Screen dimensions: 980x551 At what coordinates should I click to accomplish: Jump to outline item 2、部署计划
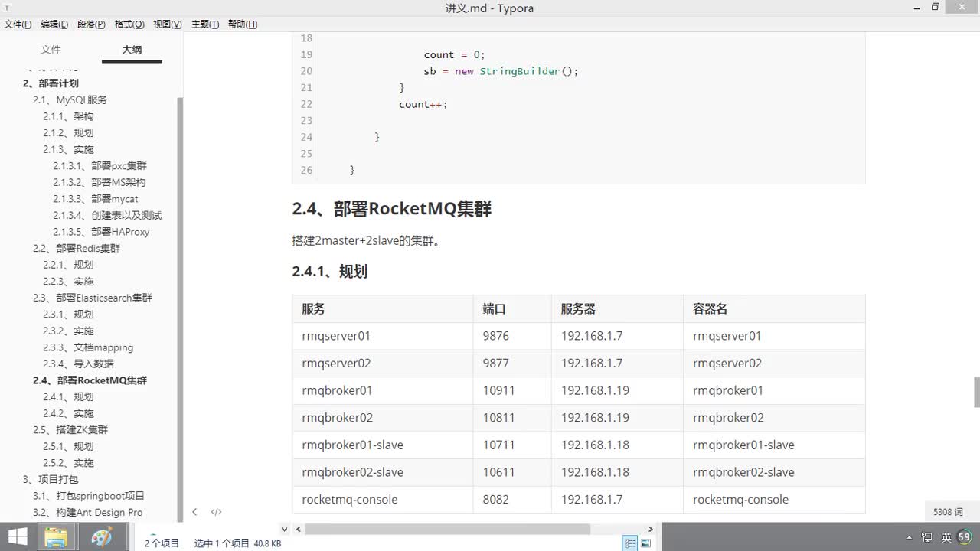[51, 83]
